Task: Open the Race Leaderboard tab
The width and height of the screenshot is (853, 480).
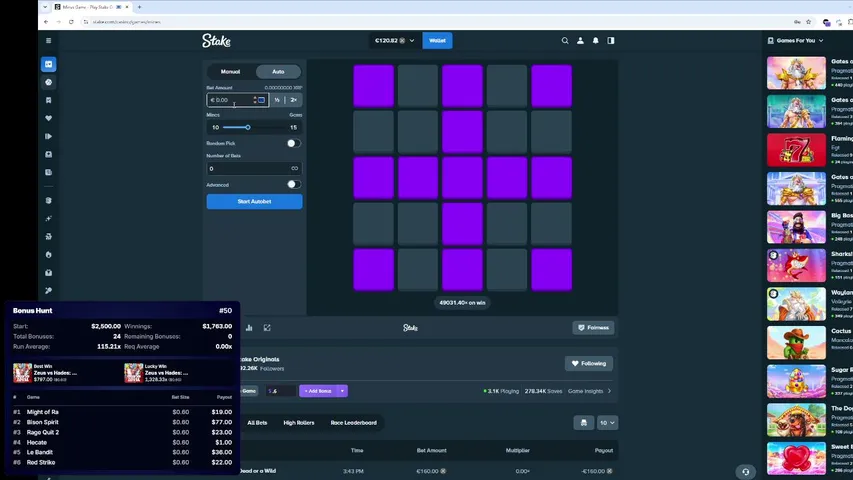Action: pyautogui.click(x=354, y=423)
